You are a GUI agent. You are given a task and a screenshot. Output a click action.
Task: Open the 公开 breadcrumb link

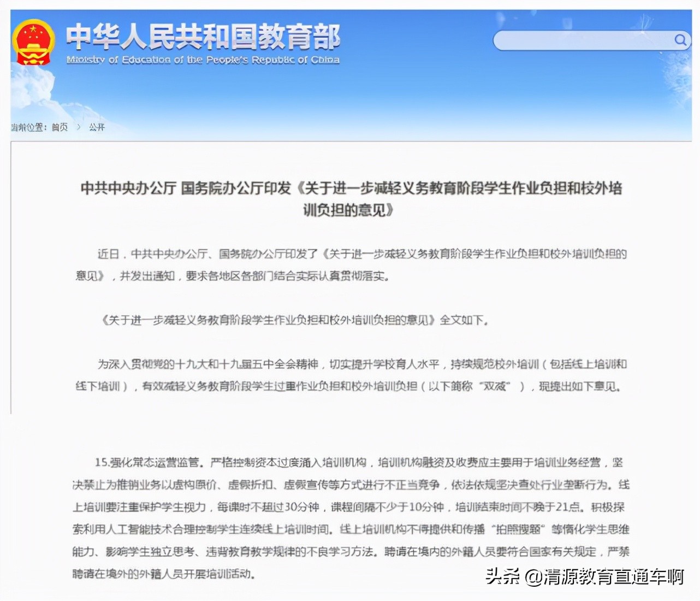(x=97, y=127)
